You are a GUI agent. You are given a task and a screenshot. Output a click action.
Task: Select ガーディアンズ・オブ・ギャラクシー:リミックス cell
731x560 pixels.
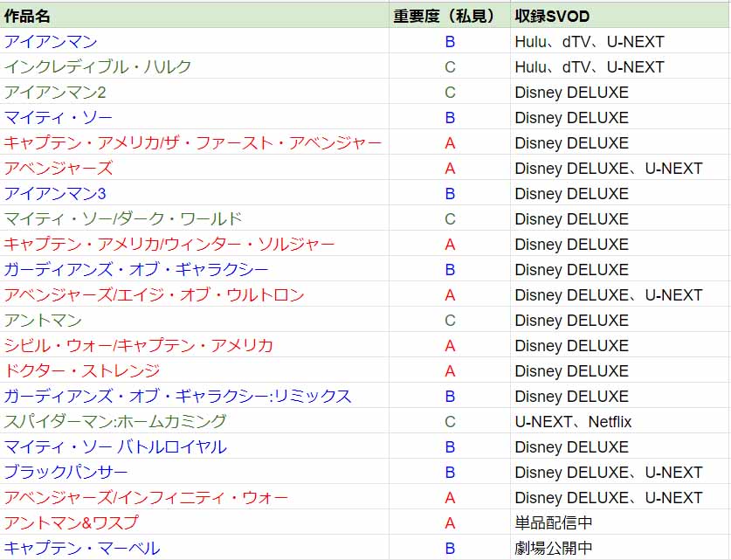click(x=195, y=396)
